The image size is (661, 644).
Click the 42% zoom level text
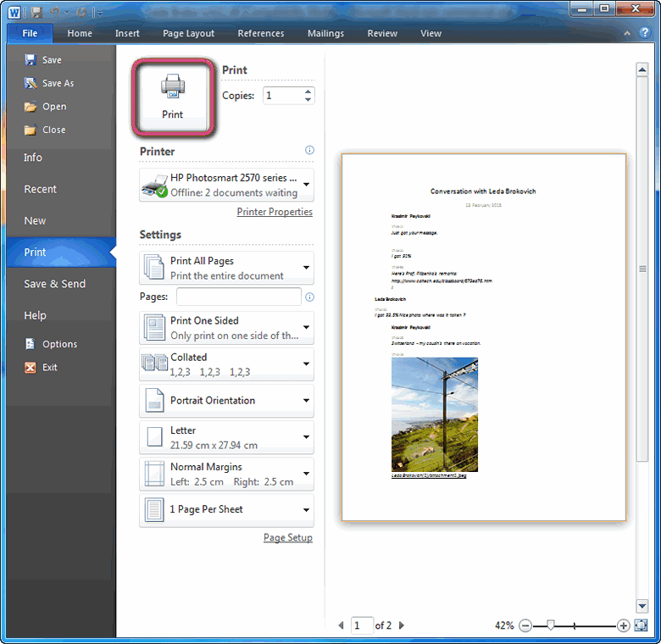[504, 625]
